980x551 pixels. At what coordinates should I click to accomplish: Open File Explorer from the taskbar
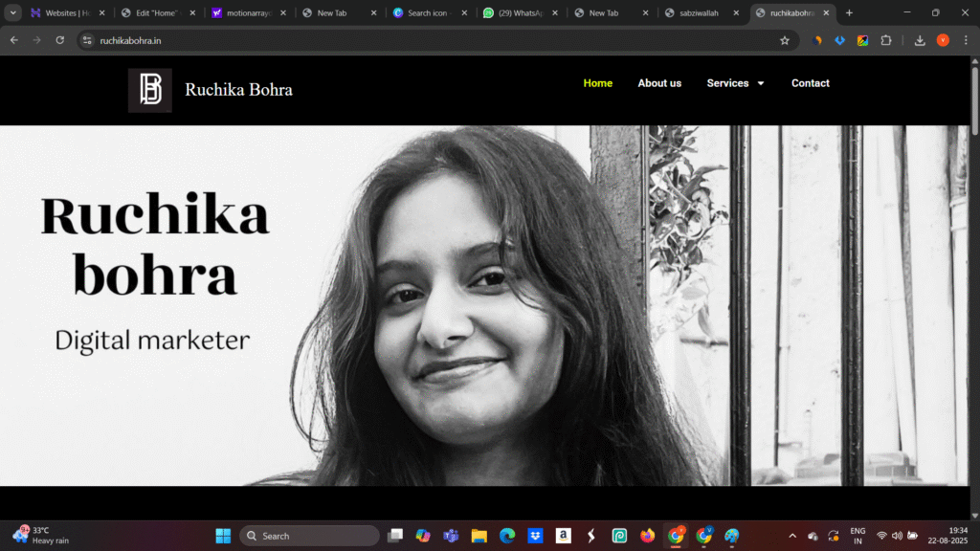coord(479,536)
